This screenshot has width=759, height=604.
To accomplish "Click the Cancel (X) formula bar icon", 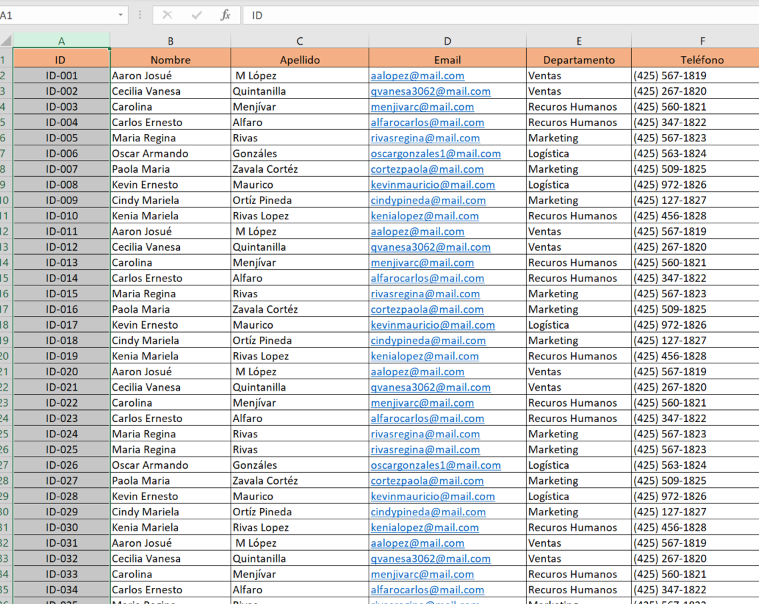I will (167, 15).
